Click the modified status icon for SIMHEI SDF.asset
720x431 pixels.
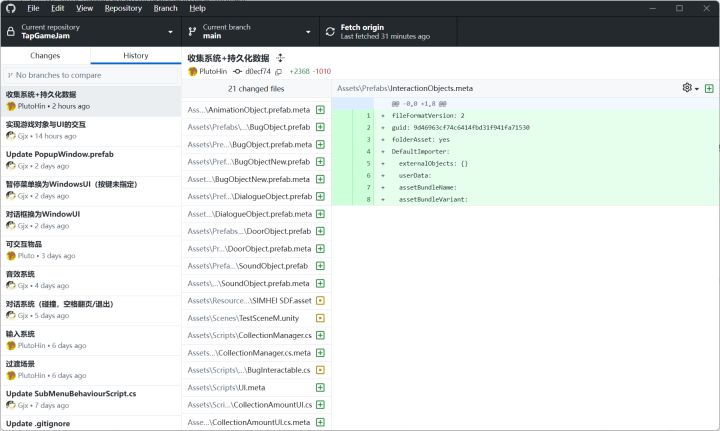[320, 300]
